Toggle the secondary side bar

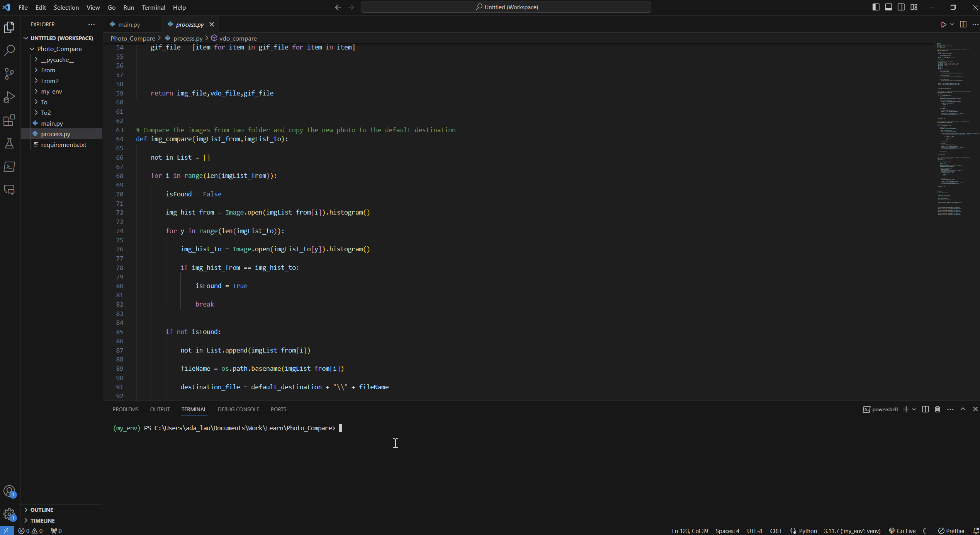click(x=900, y=7)
